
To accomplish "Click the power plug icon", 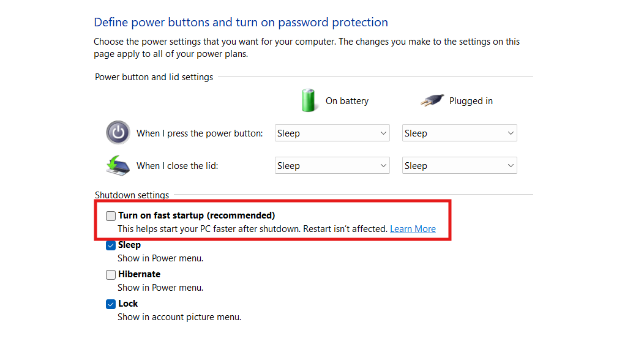I will (x=432, y=100).
